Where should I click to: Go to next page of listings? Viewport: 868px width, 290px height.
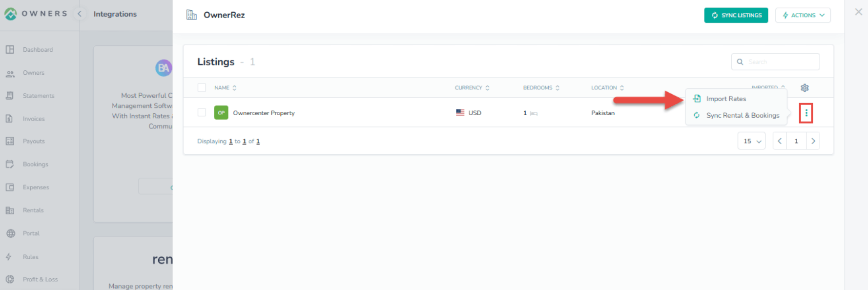(813, 141)
